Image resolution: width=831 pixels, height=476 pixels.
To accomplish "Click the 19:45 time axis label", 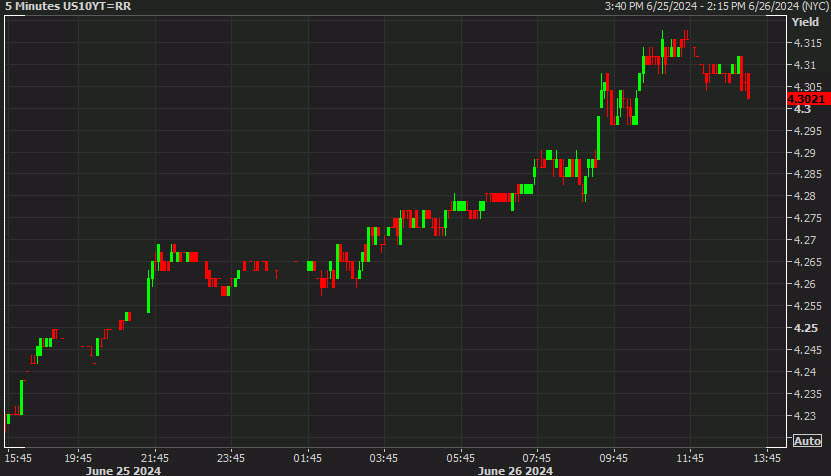I will coord(78,458).
